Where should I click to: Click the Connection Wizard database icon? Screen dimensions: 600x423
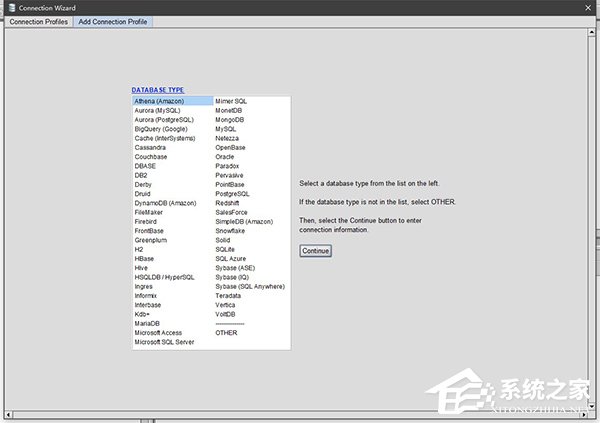tap(12, 8)
